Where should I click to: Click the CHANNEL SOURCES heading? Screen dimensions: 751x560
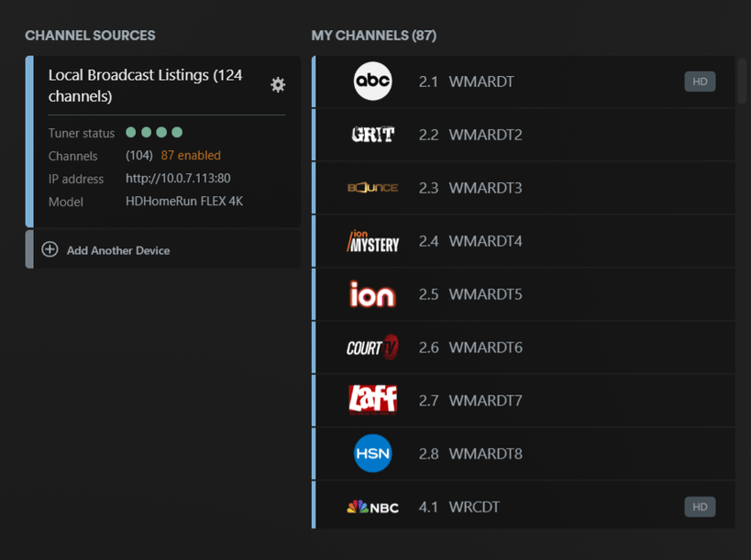tap(90, 36)
